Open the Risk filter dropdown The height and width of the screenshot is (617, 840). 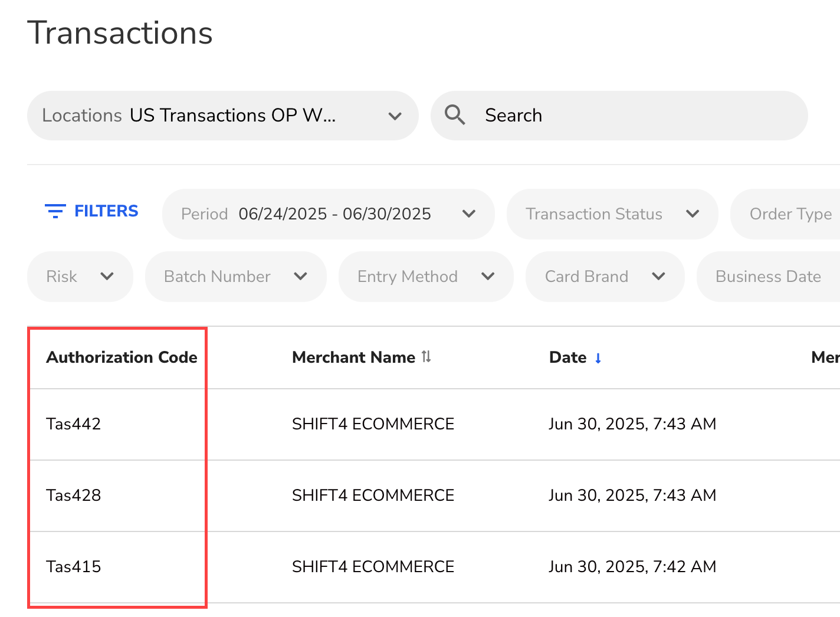(80, 277)
